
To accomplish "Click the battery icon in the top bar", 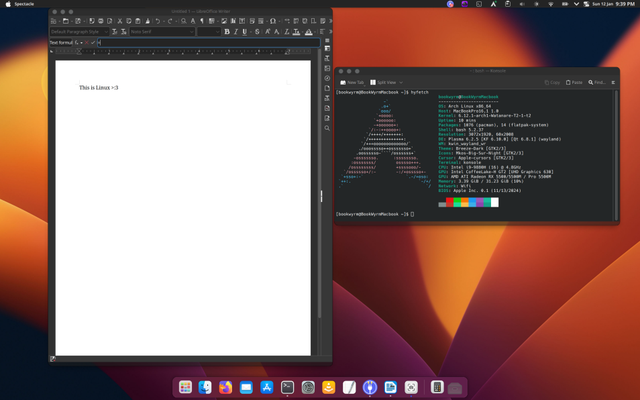I will [565, 4].
